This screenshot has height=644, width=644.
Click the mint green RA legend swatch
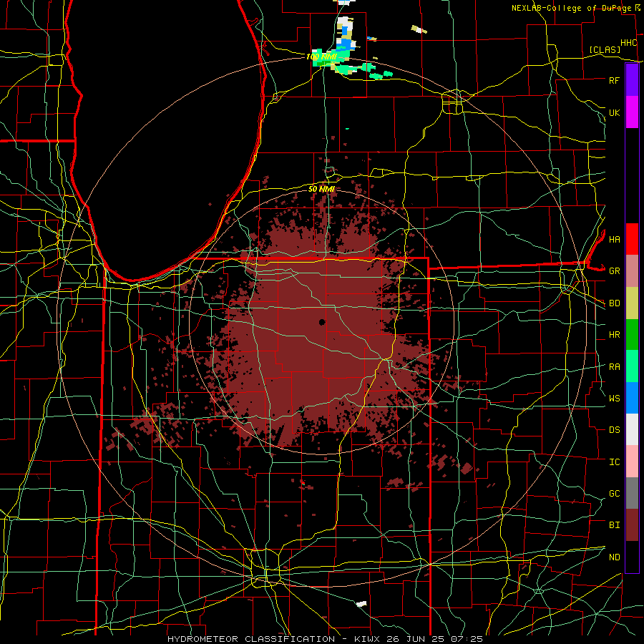(x=632, y=366)
